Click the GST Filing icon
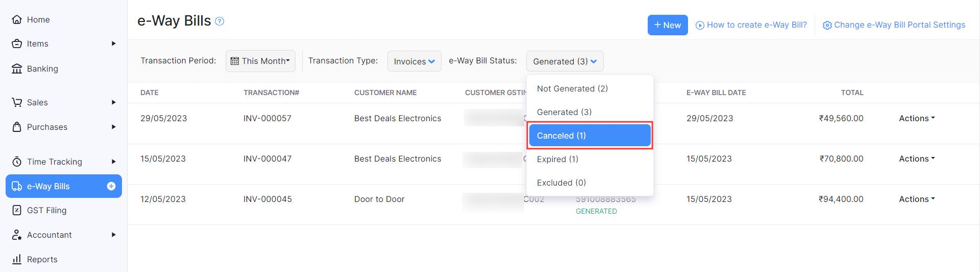The width and height of the screenshot is (980, 272). [17, 210]
